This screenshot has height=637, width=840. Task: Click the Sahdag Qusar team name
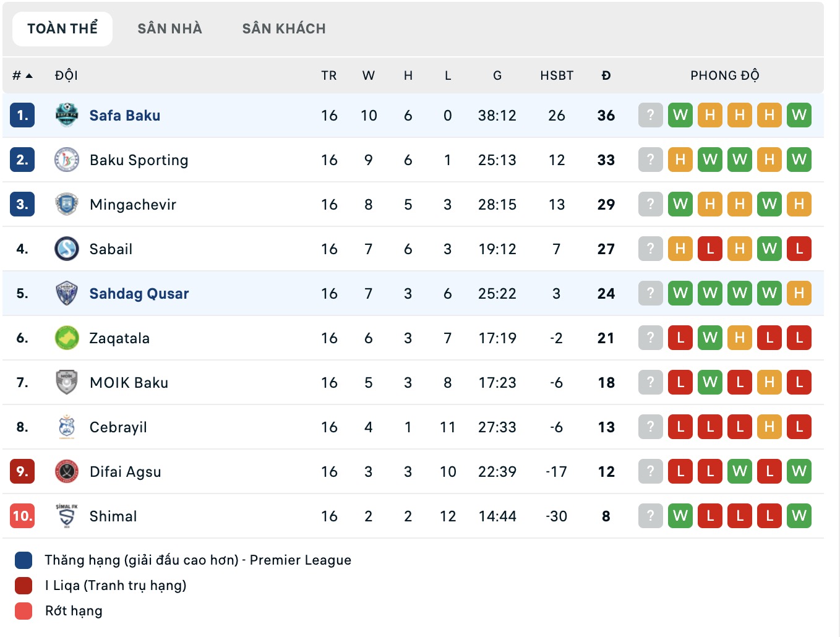[x=139, y=293]
